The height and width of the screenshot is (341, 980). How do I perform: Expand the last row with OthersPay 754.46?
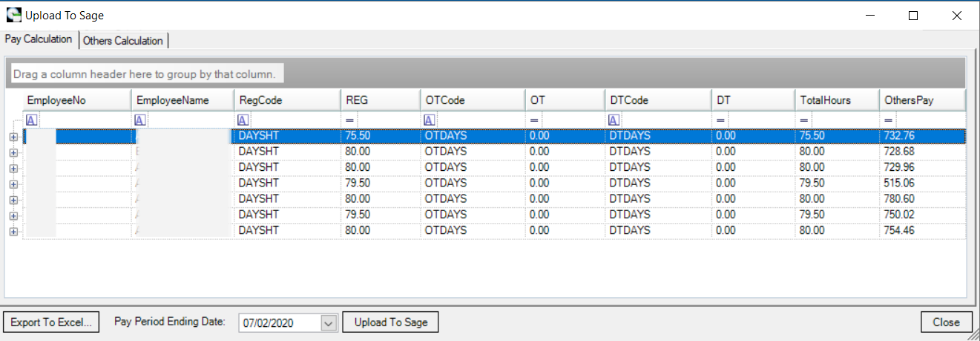[x=13, y=231]
